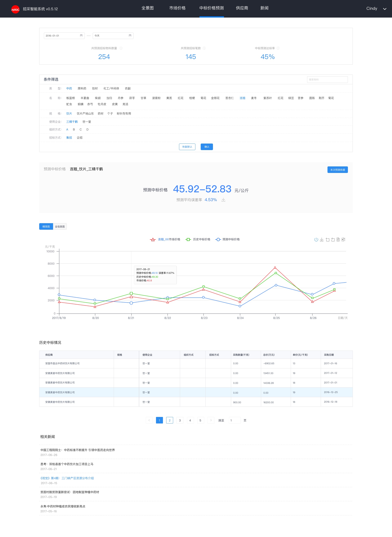Go to page 4 in pagination
The height and width of the screenshot is (537, 392).
coord(190,420)
